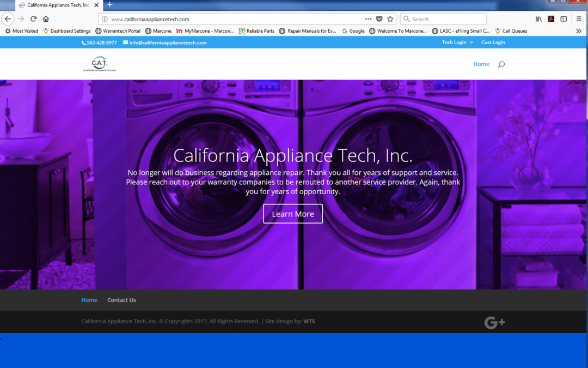Click the Learn More button
The image size is (588, 368).
(293, 214)
